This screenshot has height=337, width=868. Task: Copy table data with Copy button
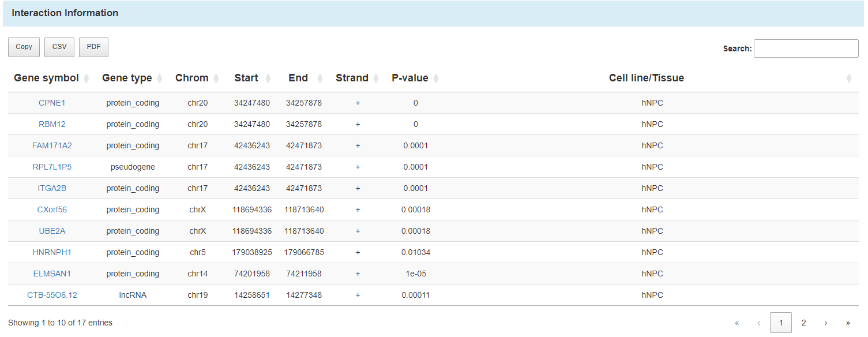(24, 47)
